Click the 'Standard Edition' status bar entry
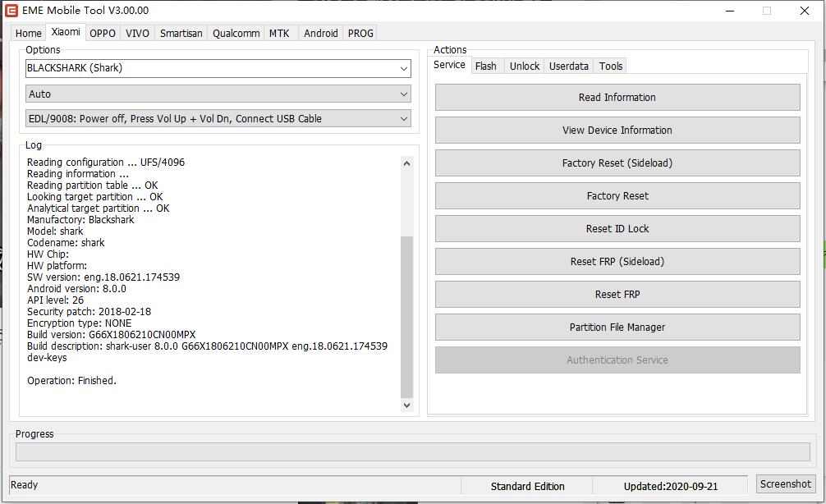 [527, 487]
